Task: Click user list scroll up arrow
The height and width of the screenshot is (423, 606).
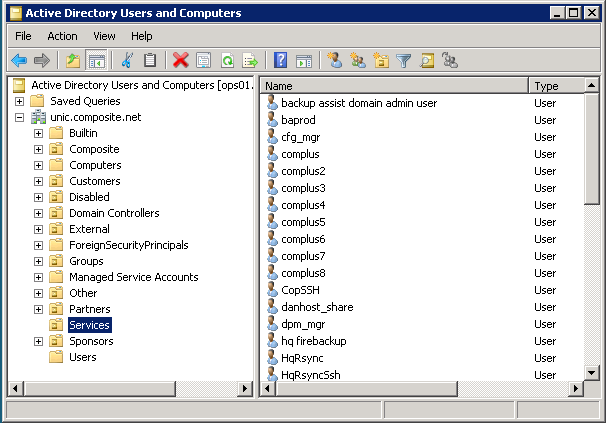Action: coord(591,85)
